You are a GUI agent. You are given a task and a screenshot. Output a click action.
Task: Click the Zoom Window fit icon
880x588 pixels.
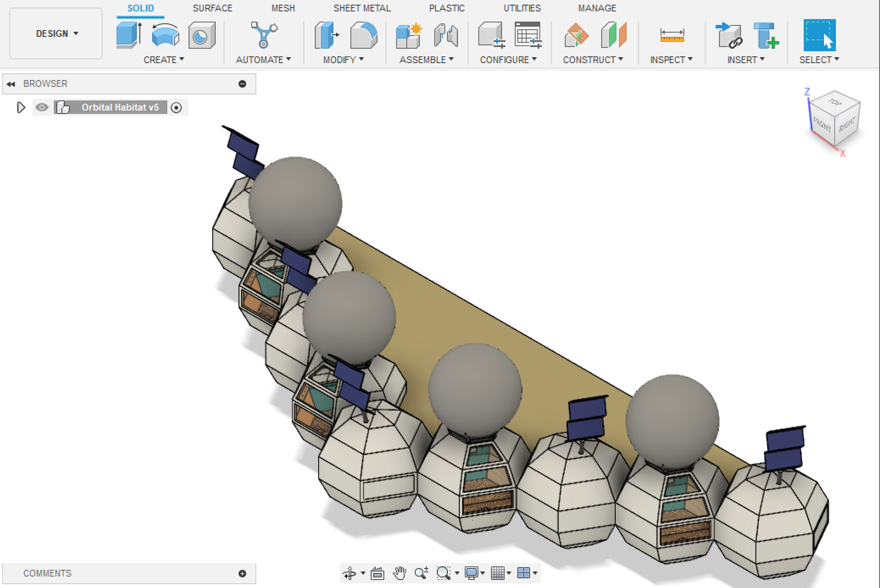443,573
